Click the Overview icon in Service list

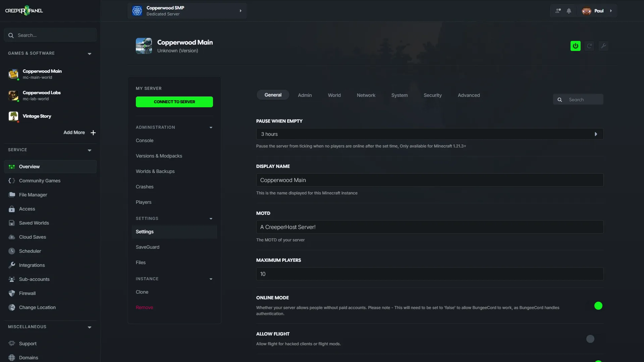[12, 167]
